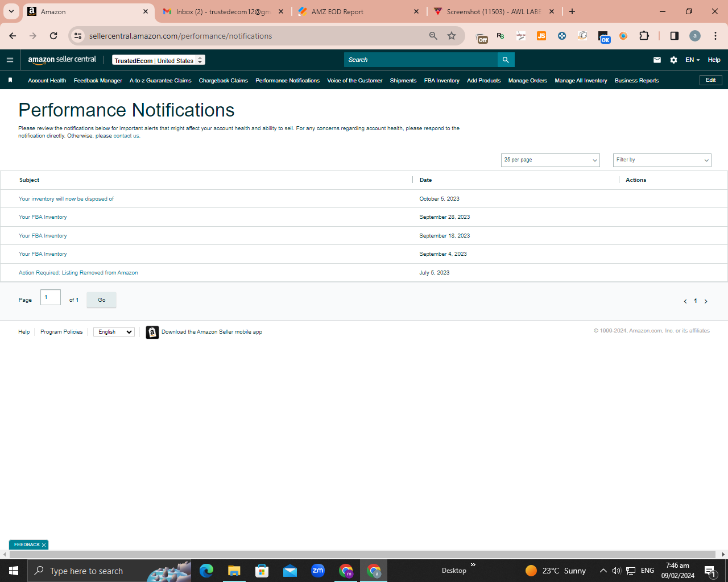The width and height of the screenshot is (728, 582).
Task: Open Voice of the Customer
Action: click(x=355, y=81)
